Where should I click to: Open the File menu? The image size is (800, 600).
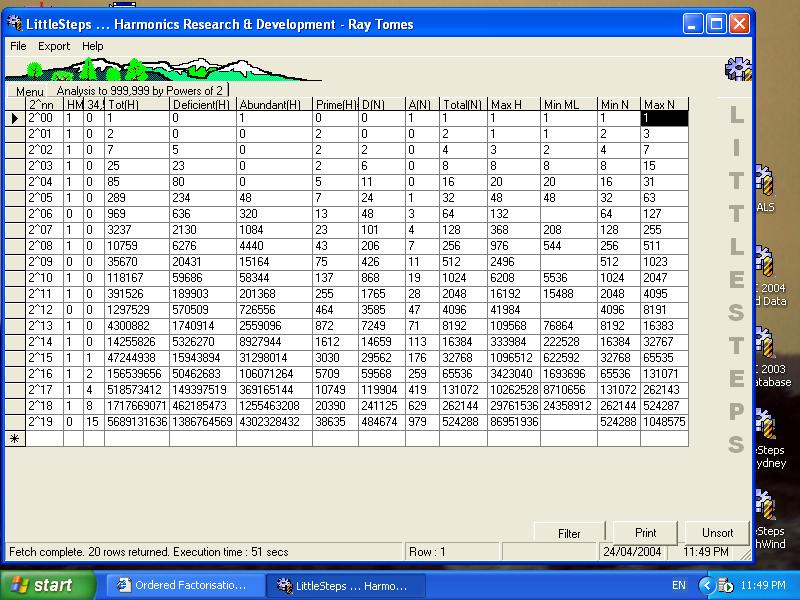pos(17,46)
